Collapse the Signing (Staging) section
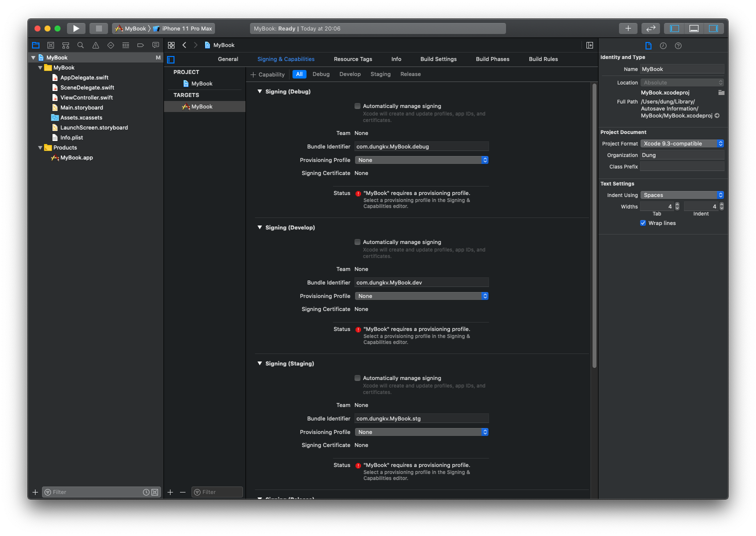This screenshot has height=536, width=756. point(259,363)
